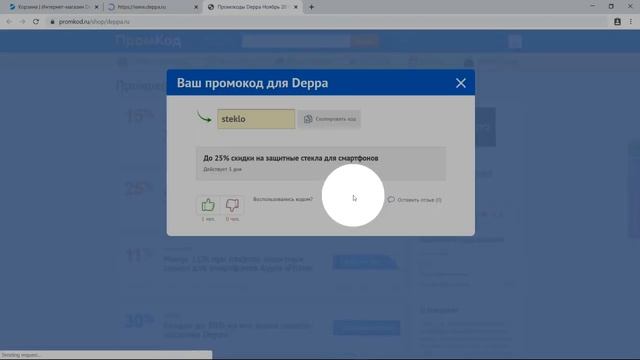
Task: Open the Chrome three-dot menu
Action: click(631, 22)
